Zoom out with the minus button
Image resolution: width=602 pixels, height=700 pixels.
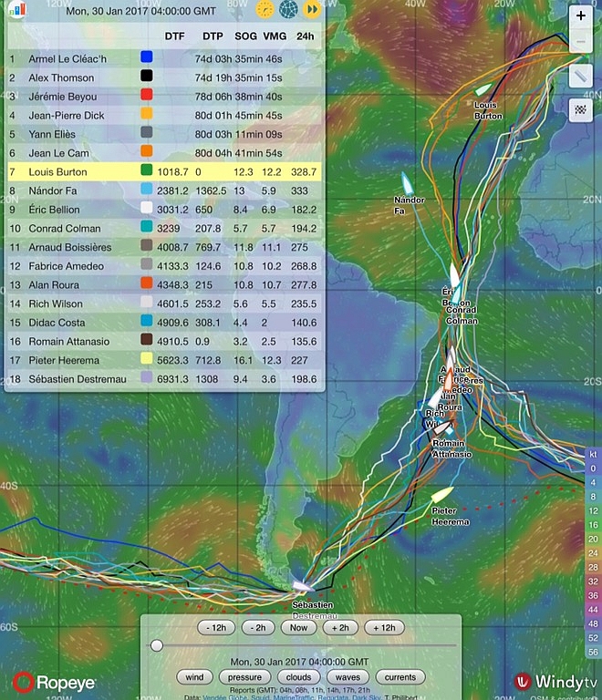click(581, 42)
